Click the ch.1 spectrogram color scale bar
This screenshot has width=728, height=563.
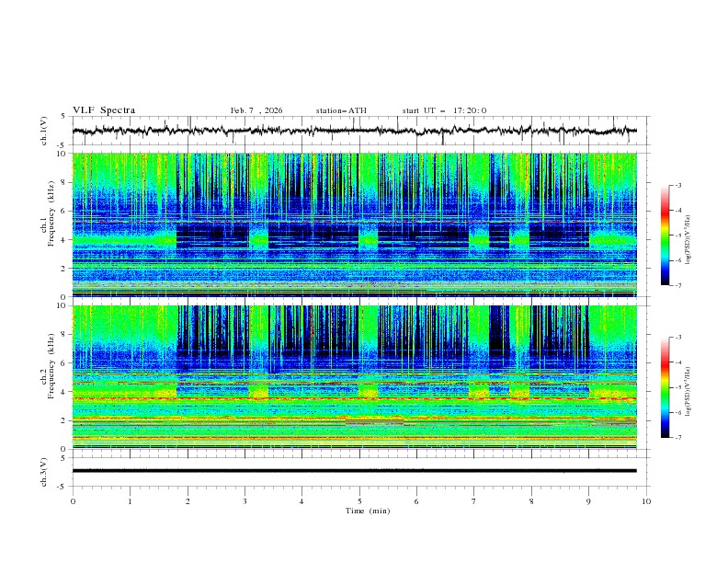665,236
